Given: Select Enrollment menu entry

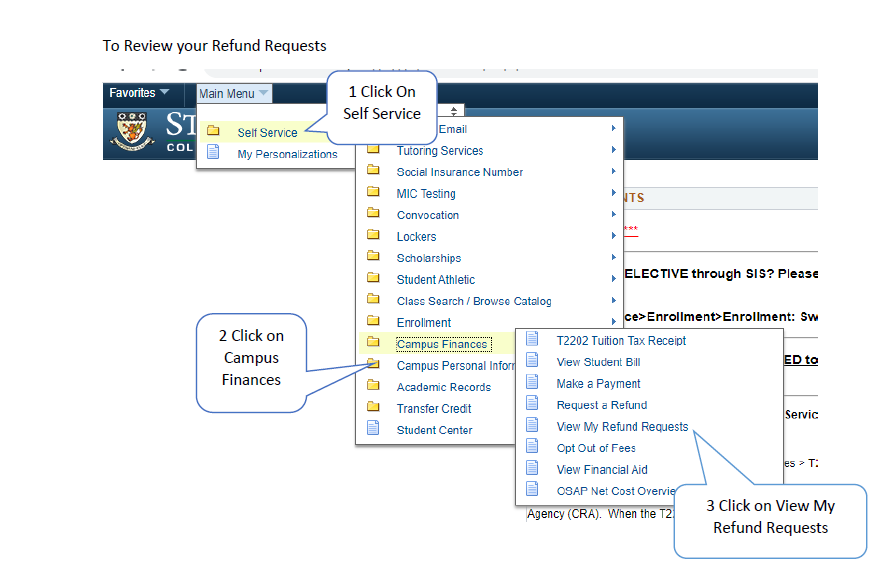Looking at the screenshot, I should pyautogui.click(x=424, y=323).
